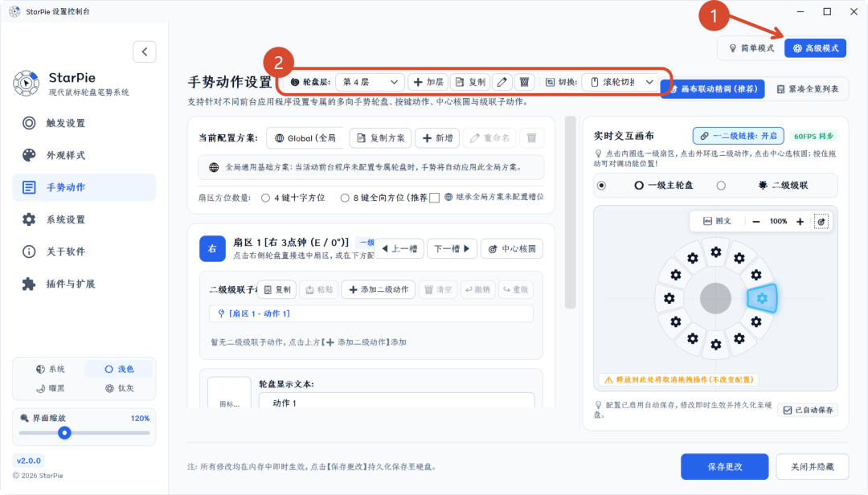Click the 轮盘显示文本 input with 动作 1
This screenshot has width=868, height=495.
coord(396,401)
